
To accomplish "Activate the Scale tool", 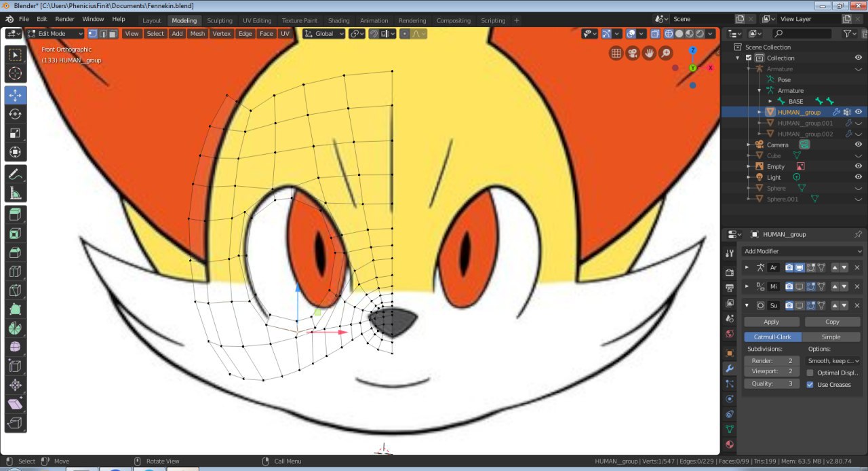I will click(16, 133).
